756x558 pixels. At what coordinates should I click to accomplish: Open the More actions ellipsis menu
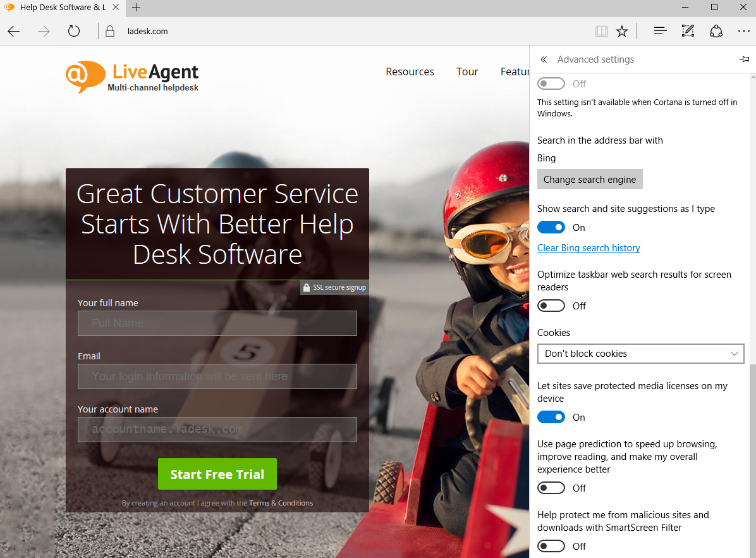point(743,31)
